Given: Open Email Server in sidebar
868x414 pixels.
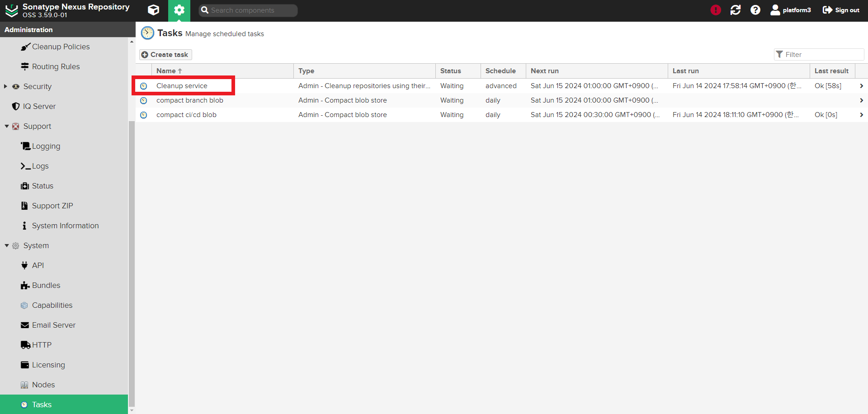Looking at the screenshot, I should (x=54, y=325).
